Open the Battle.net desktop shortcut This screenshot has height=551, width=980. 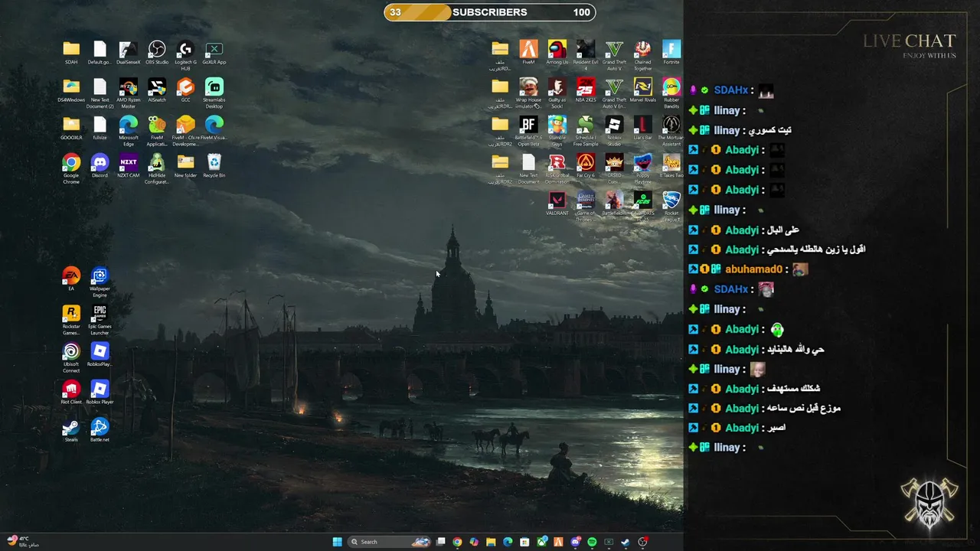pyautogui.click(x=100, y=429)
